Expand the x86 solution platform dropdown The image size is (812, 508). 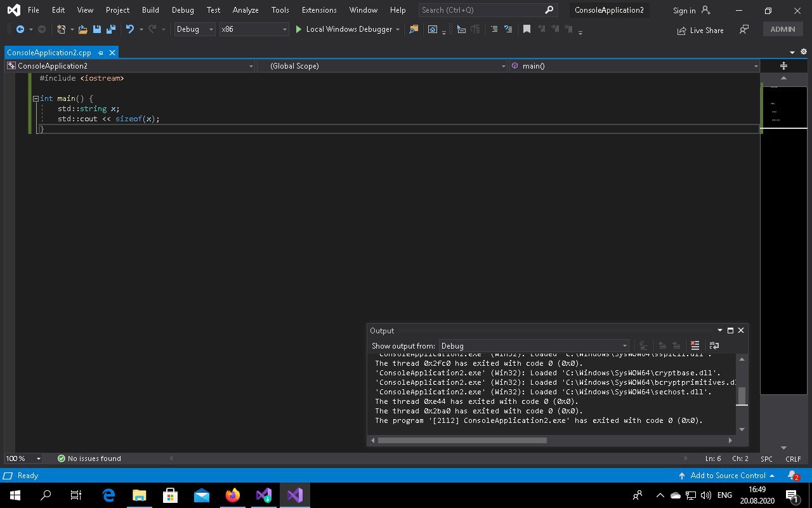(x=254, y=29)
